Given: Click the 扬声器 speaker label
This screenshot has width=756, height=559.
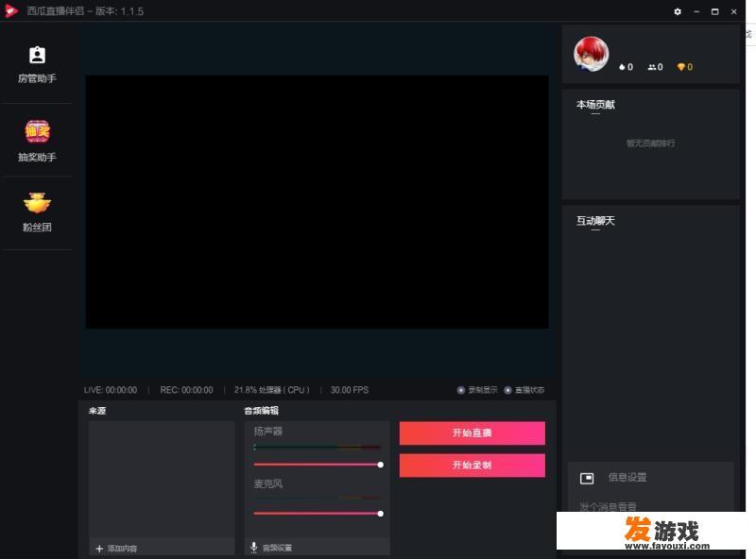Looking at the screenshot, I should click(268, 432).
